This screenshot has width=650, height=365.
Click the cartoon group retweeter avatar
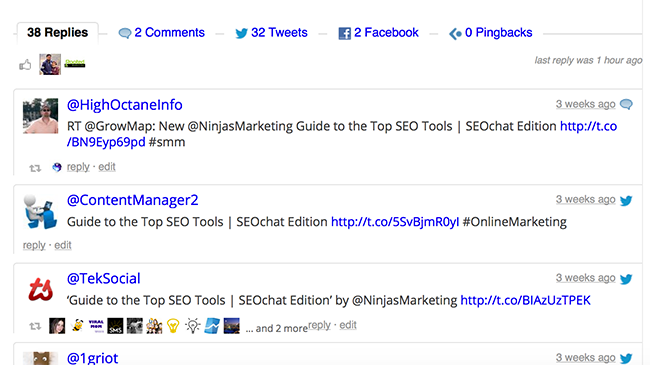(154, 326)
